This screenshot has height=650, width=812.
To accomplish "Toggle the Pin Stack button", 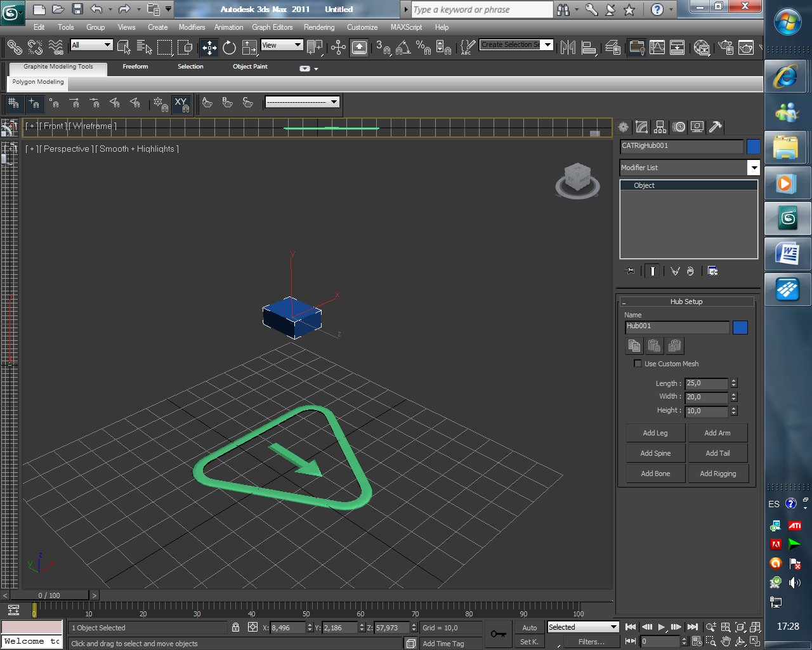I will pos(629,271).
